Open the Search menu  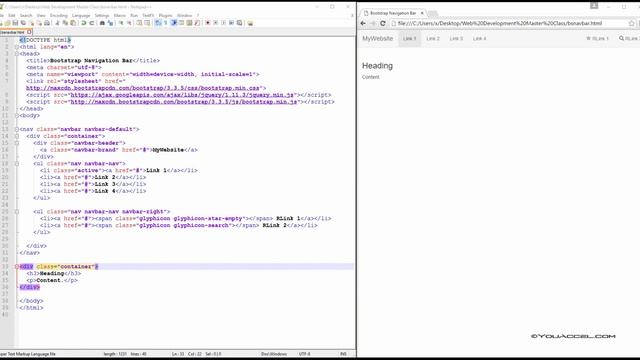pos(26,16)
